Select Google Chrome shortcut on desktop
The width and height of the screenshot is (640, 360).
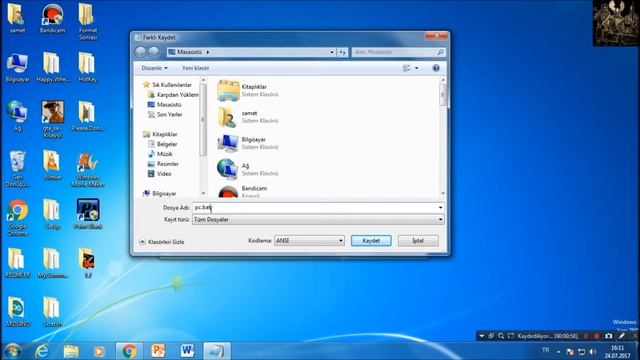coord(17,218)
